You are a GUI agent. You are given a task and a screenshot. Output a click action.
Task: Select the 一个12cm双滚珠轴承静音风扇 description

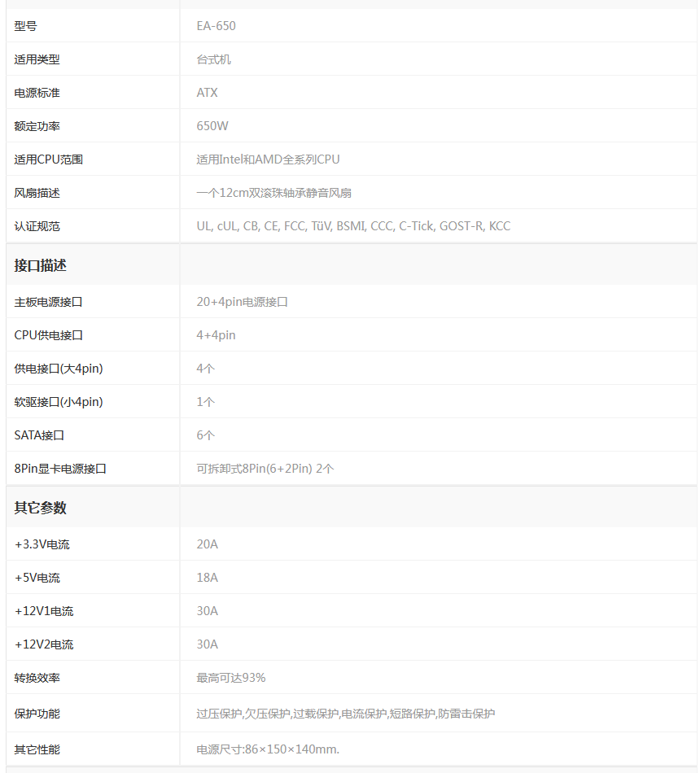click(273, 193)
